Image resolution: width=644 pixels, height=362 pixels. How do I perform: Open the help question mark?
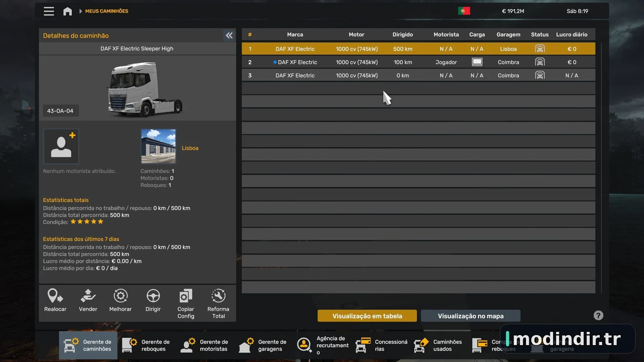coord(599,316)
